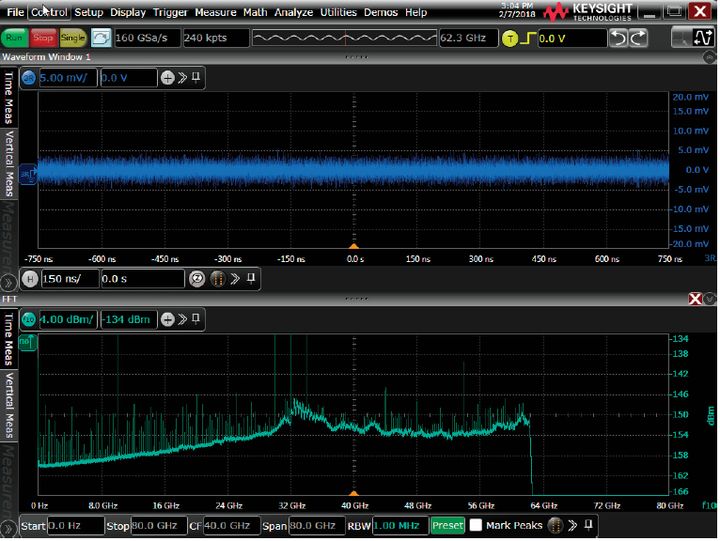
Task: Click the plus icon in channel toolbar
Action: click(x=167, y=78)
